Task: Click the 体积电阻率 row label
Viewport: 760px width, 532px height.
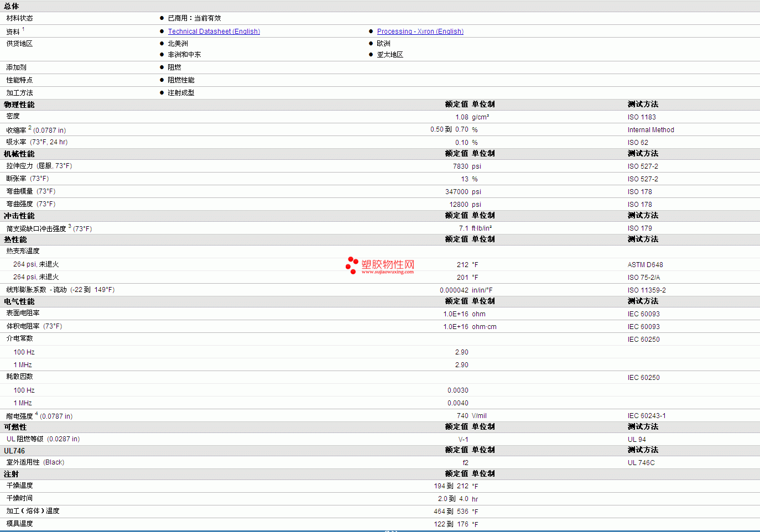Action: 34,326
